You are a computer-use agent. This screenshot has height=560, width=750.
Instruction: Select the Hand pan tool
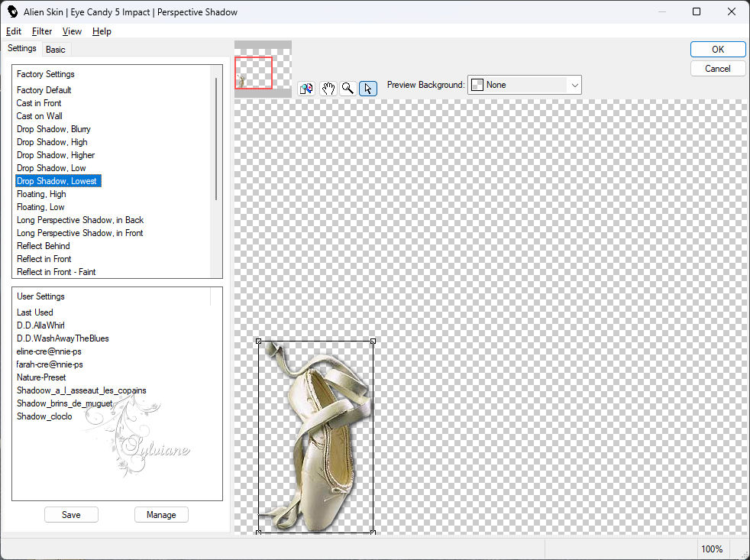click(328, 89)
